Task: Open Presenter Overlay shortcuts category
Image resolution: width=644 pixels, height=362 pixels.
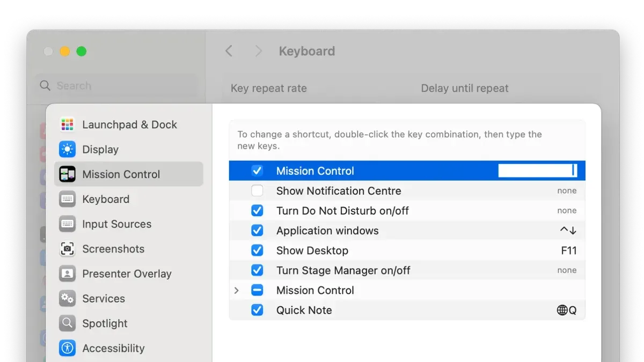Action: (129, 274)
